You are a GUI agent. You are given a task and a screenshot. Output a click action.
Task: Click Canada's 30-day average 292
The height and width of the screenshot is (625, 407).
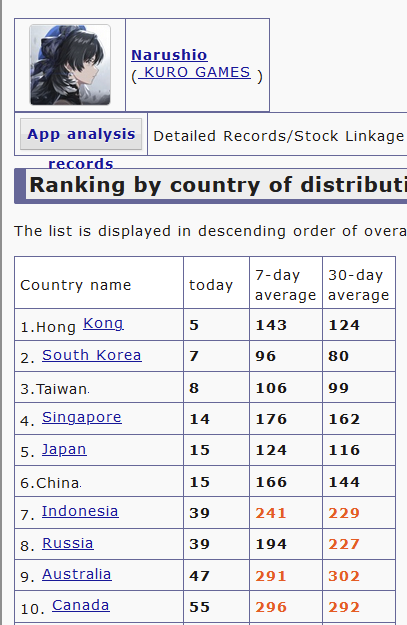tap(344, 607)
